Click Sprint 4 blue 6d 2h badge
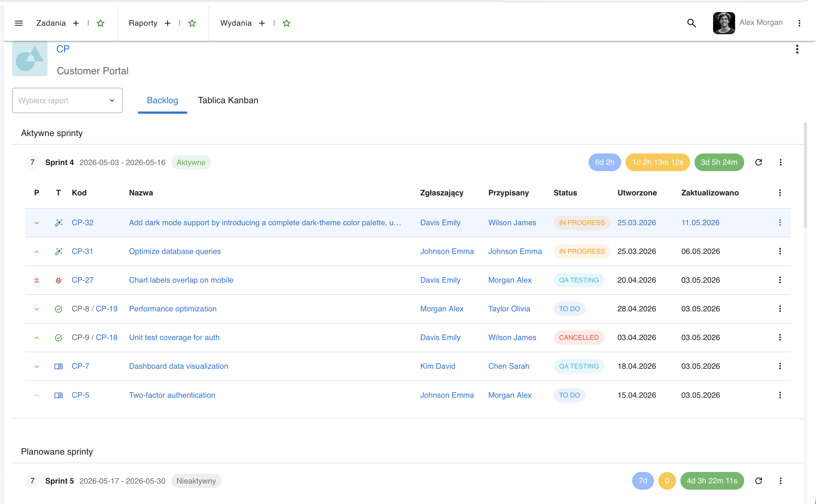The height and width of the screenshot is (504, 816). (604, 162)
